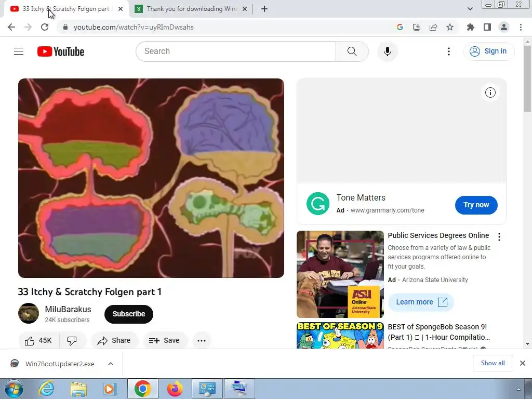This screenshot has height=399, width=532.
Task: Save the video to a playlist
Action: pos(164,340)
